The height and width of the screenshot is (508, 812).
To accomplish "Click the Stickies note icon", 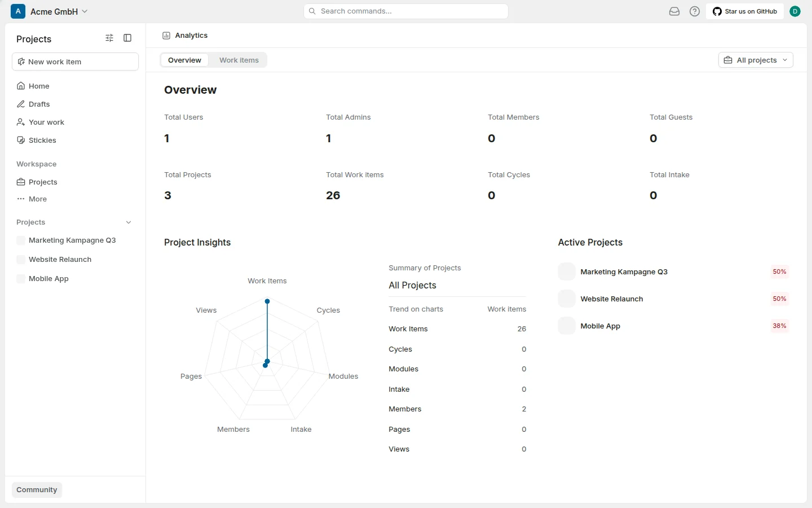I will coord(21,140).
